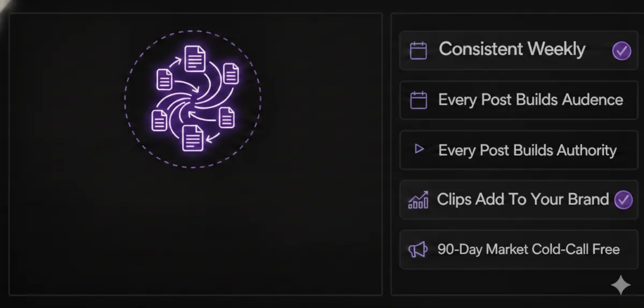Select the Consistent Weekly text label
This screenshot has height=308, width=644.
(x=512, y=49)
